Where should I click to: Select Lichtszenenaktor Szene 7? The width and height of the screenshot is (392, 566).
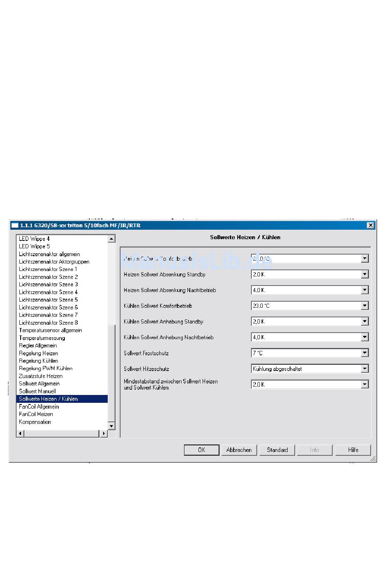(x=48, y=315)
